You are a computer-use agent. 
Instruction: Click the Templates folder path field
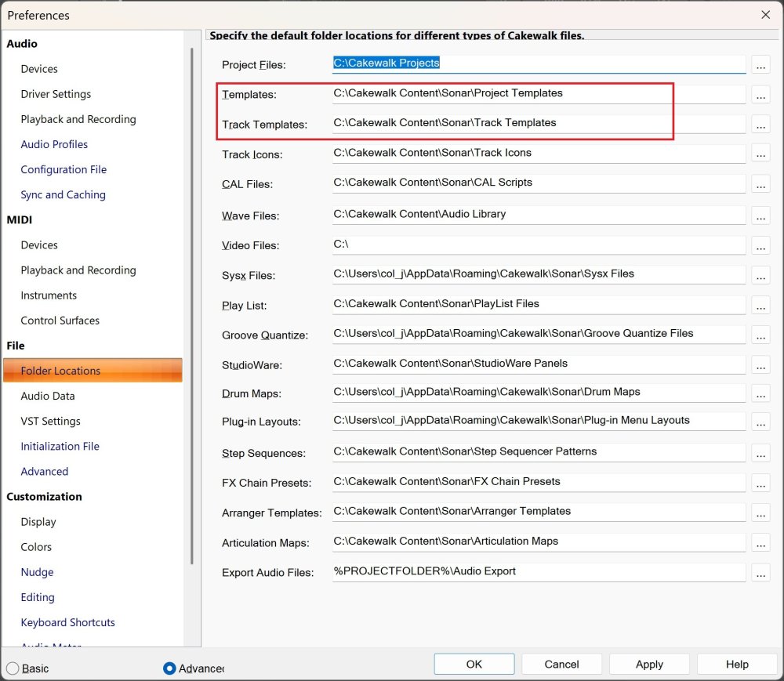[538, 93]
